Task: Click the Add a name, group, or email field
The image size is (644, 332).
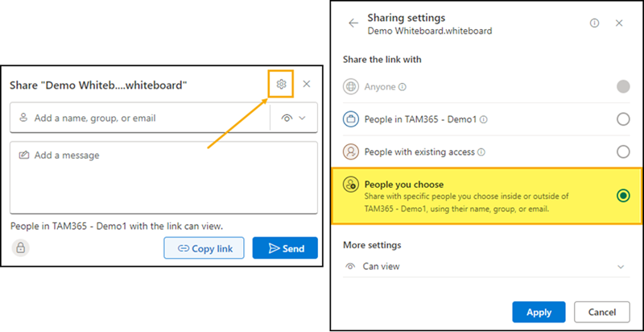Action: (x=141, y=118)
